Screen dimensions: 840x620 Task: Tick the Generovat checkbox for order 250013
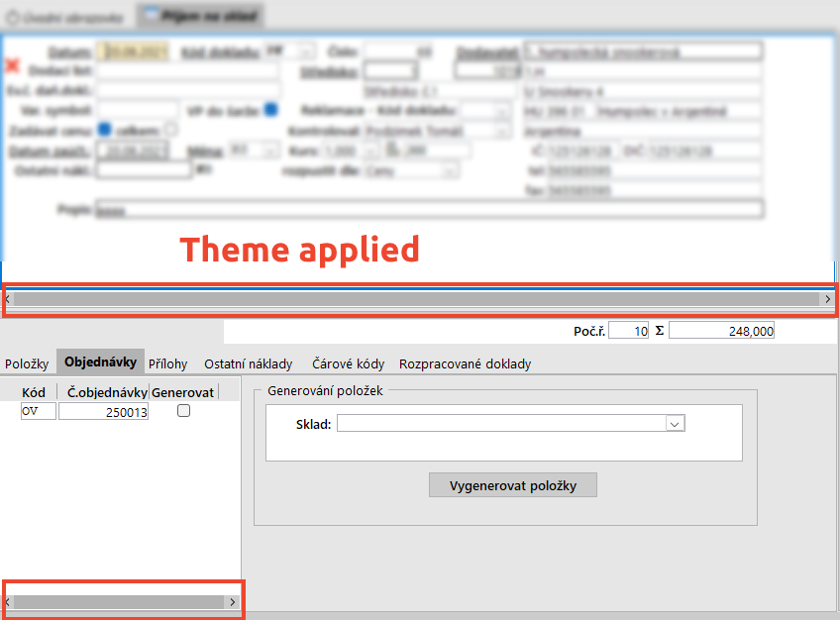(183, 412)
